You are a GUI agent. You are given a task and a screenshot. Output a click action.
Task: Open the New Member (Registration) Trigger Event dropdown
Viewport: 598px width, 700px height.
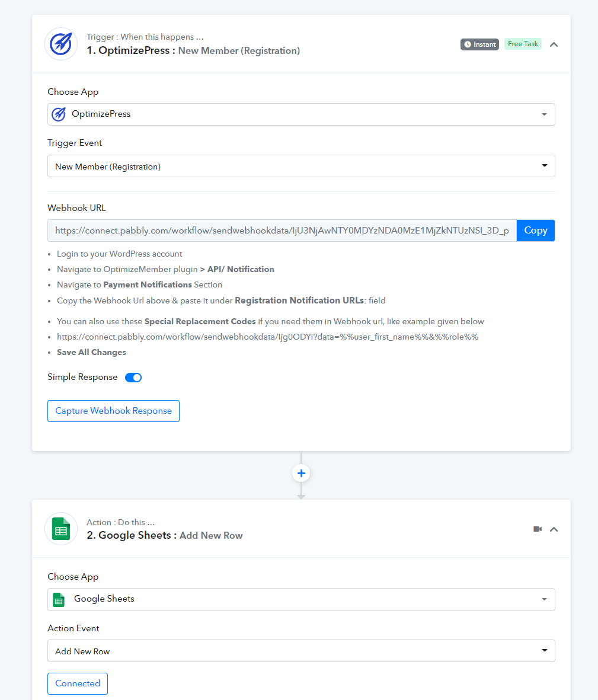(x=301, y=166)
